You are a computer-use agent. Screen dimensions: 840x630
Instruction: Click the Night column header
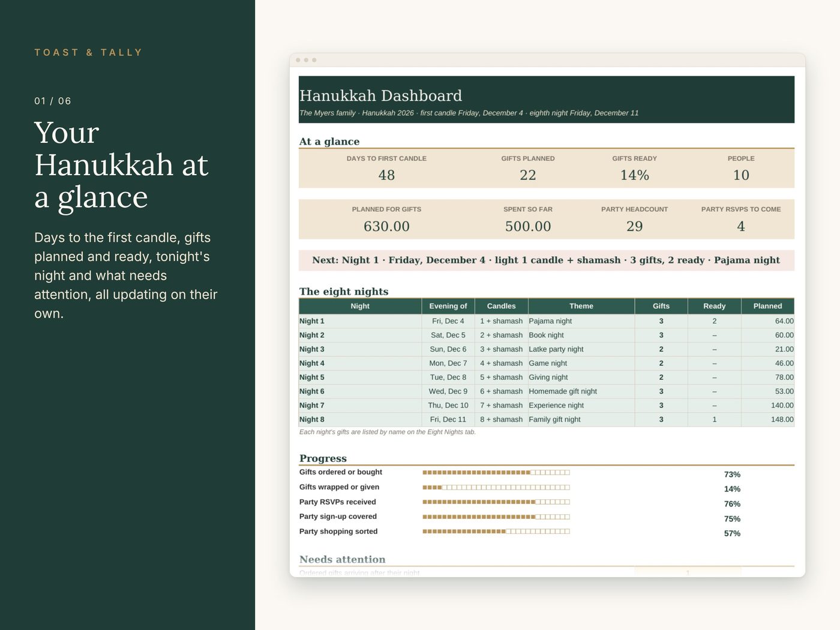coord(360,306)
